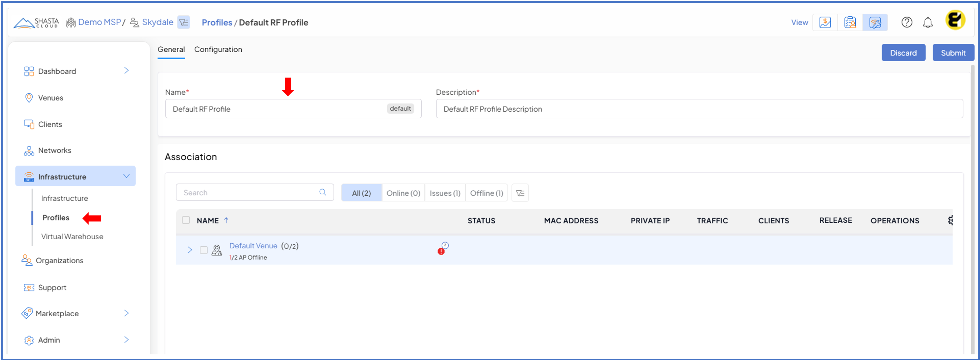The height and width of the screenshot is (360, 980).
Task: Click the filter icon beside Offline tab
Action: click(x=520, y=193)
